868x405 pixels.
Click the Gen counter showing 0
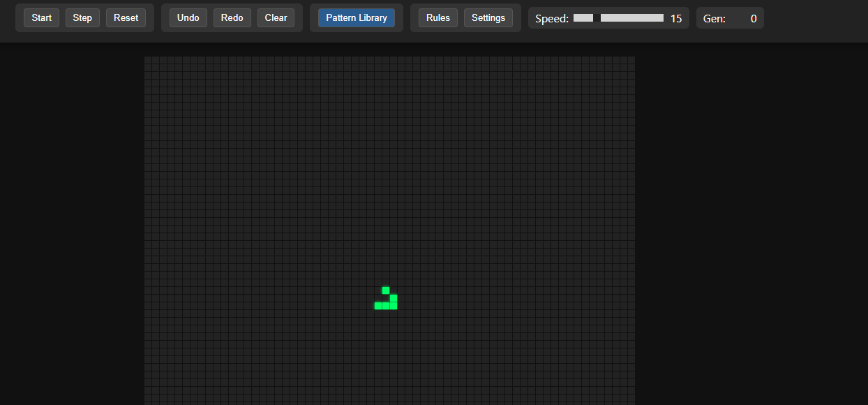click(x=754, y=18)
